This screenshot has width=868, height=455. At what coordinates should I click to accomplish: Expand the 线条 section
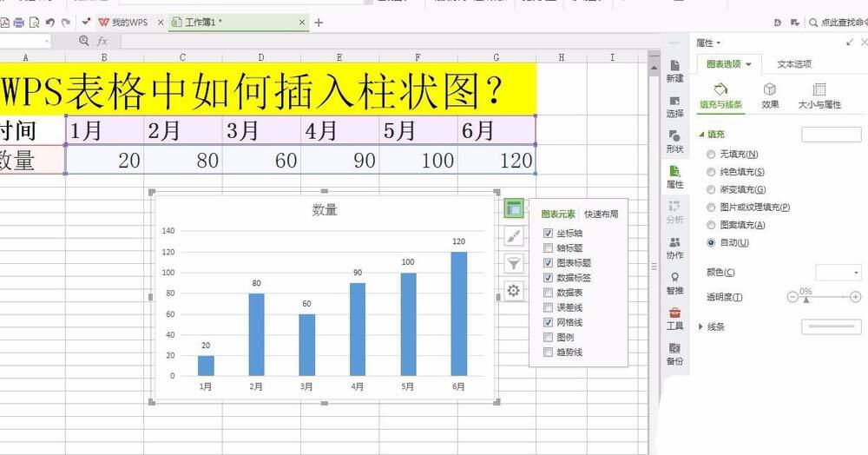click(x=700, y=327)
